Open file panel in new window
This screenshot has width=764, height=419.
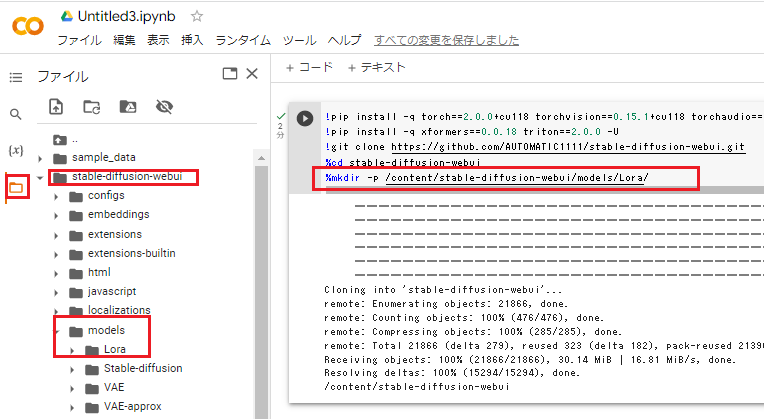229,74
